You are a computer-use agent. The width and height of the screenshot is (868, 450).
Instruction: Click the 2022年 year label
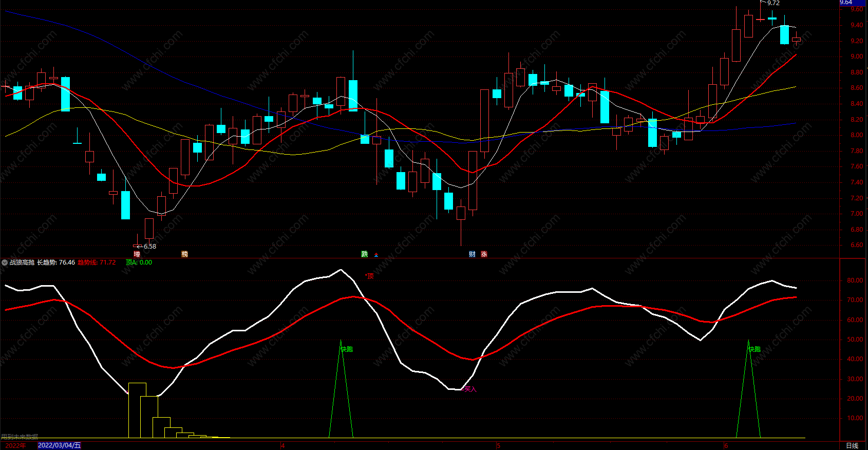(x=15, y=445)
